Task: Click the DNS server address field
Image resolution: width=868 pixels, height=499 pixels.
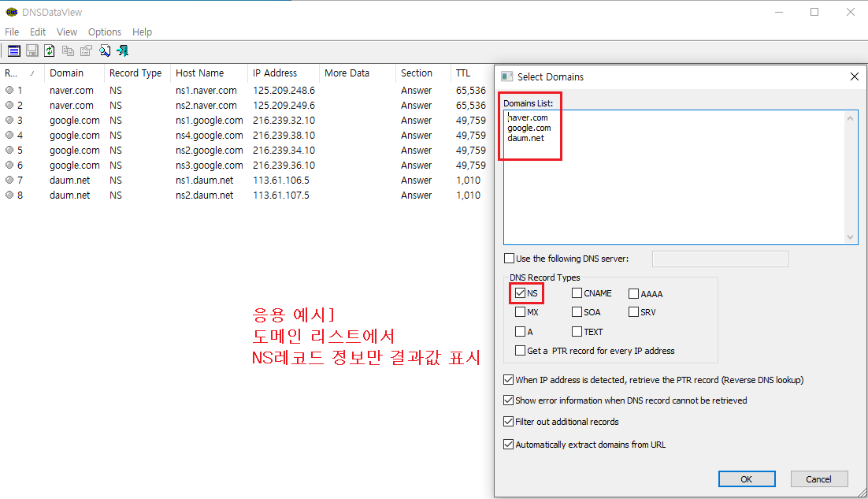Action: pyautogui.click(x=720, y=259)
